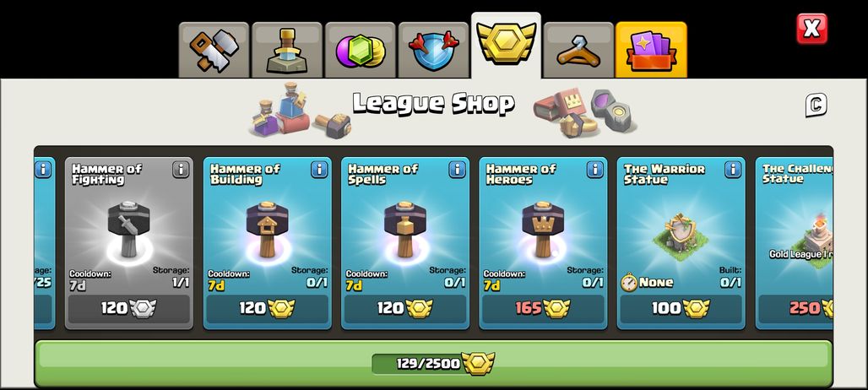Close the shop with the red X
This screenshot has height=390, width=868.
tap(811, 29)
